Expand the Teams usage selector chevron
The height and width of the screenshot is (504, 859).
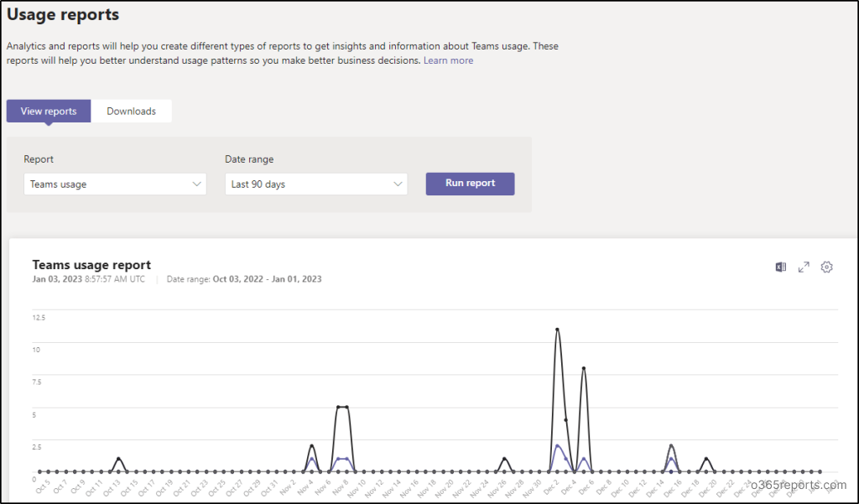point(195,184)
